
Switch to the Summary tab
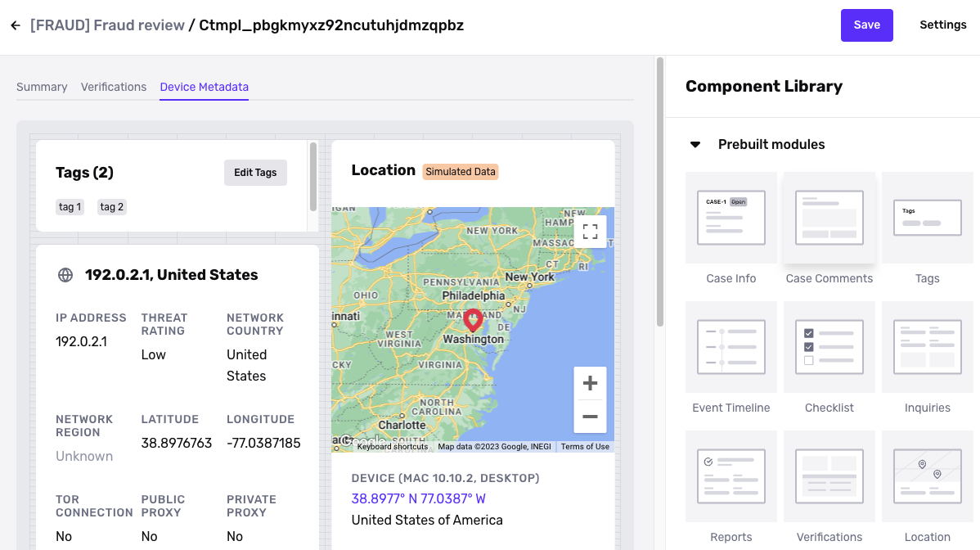click(x=42, y=87)
